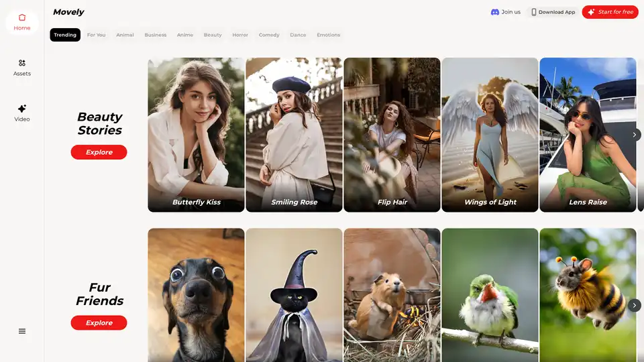Switch to the For You tab
644x362 pixels.
click(96, 35)
